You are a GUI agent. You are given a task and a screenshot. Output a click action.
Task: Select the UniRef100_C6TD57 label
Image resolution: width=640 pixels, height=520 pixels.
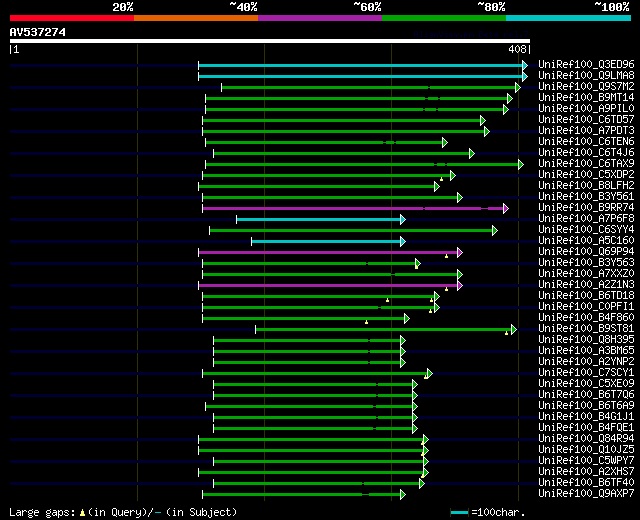[586, 120]
